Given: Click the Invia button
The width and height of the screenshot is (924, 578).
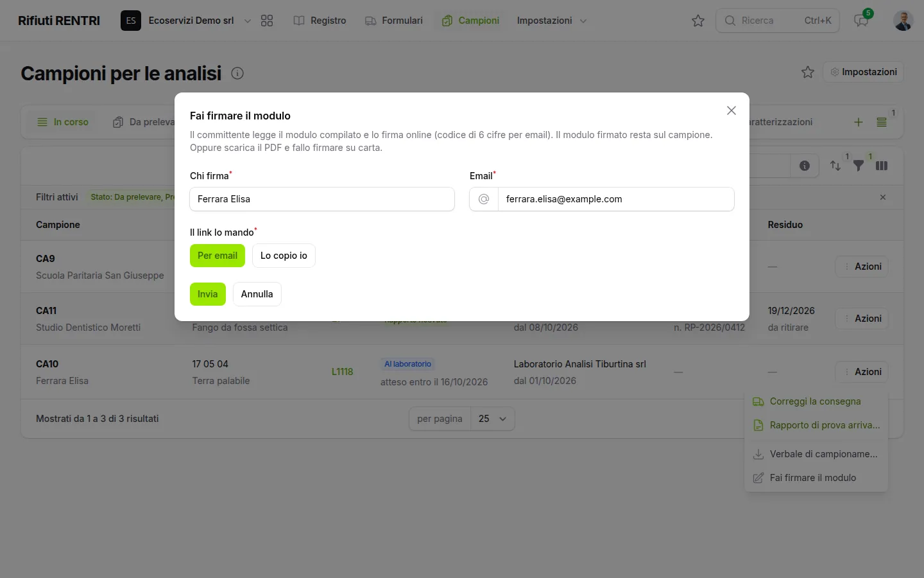Looking at the screenshot, I should click(x=208, y=294).
